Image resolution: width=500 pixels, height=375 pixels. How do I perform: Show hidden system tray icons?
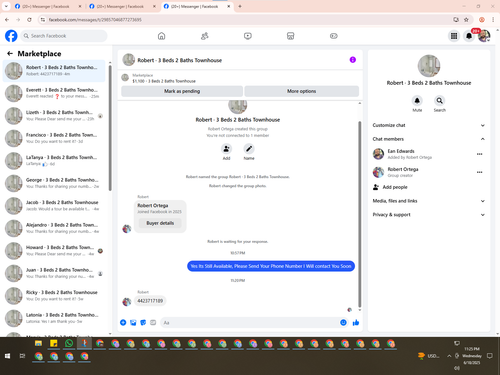pos(449,356)
